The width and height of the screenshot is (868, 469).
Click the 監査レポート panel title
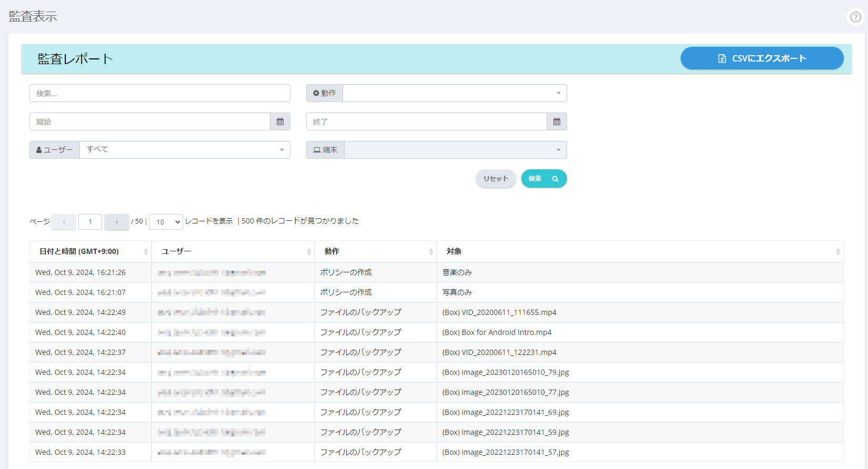[x=75, y=59]
